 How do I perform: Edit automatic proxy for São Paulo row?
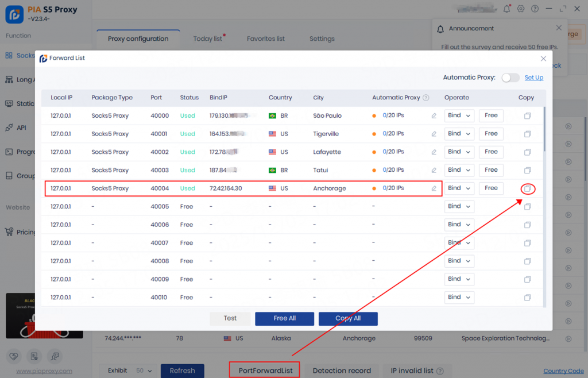434,116
